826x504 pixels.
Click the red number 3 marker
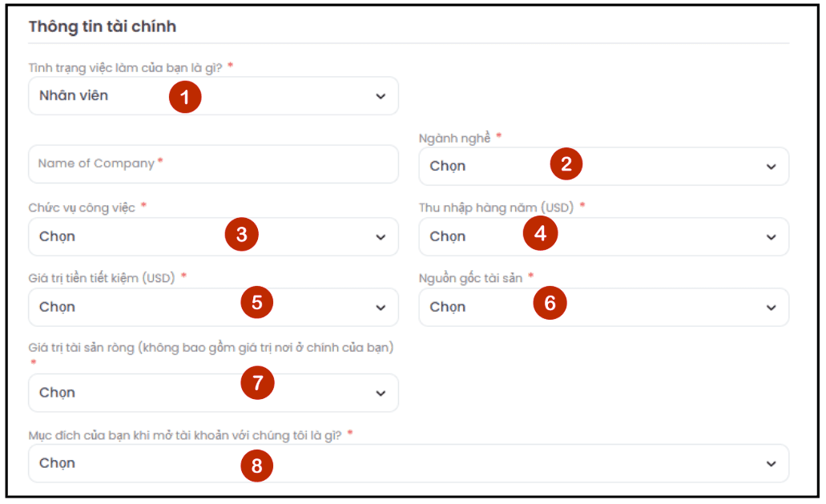click(x=242, y=234)
